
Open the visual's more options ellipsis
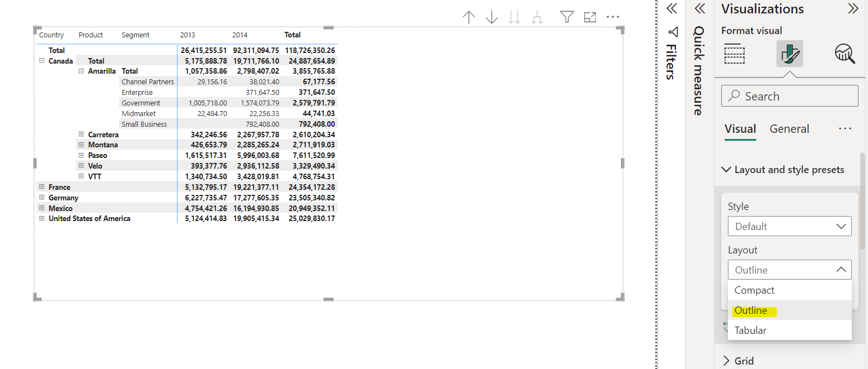pyautogui.click(x=613, y=17)
